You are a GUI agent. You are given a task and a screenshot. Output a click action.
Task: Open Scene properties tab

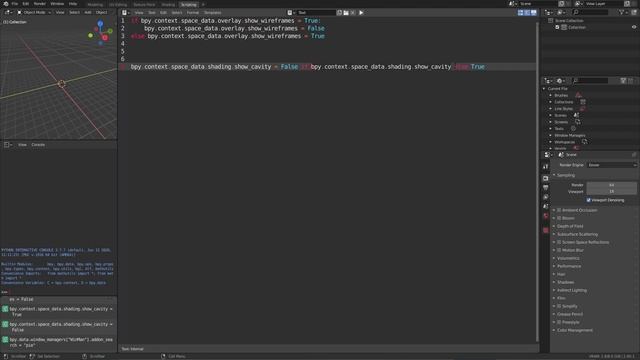546,207
